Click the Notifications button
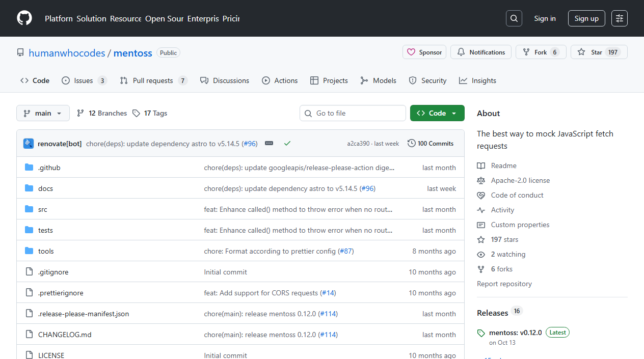The height and width of the screenshot is (359, 644). click(x=481, y=52)
